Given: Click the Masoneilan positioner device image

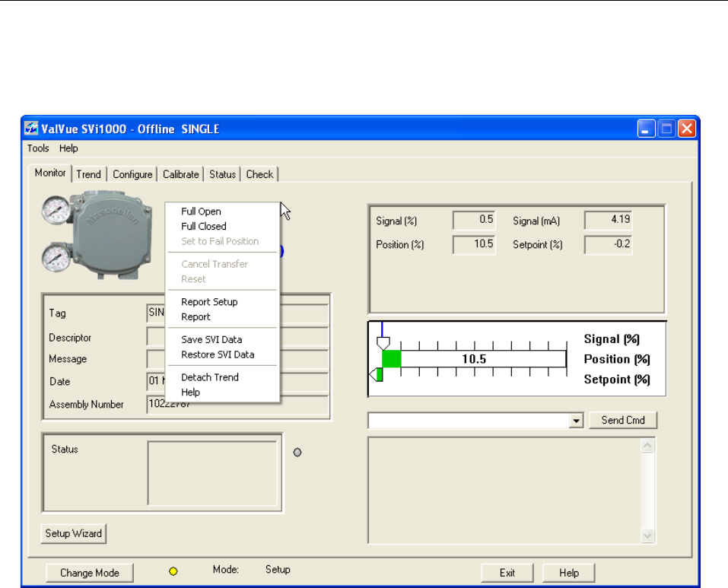Looking at the screenshot, I should point(97,235).
